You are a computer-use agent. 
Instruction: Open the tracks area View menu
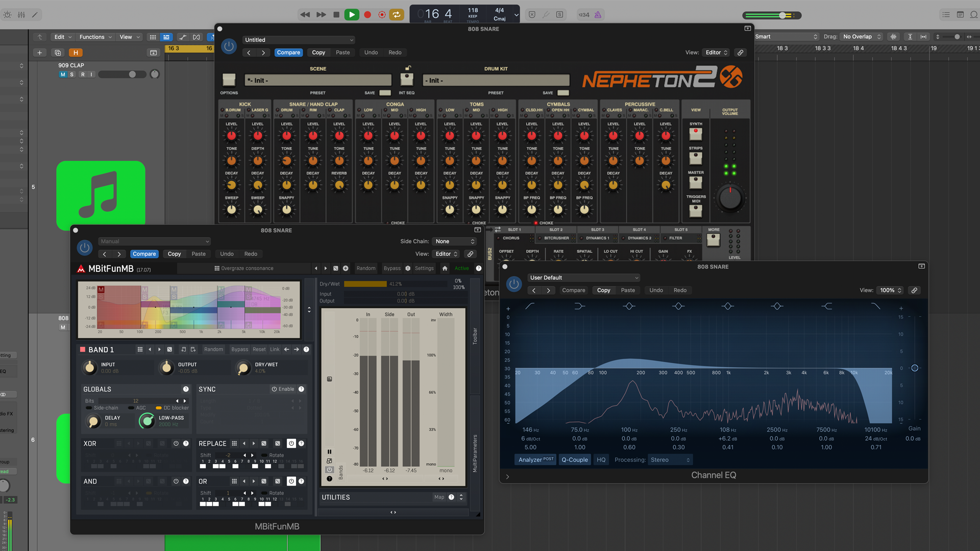129,37
